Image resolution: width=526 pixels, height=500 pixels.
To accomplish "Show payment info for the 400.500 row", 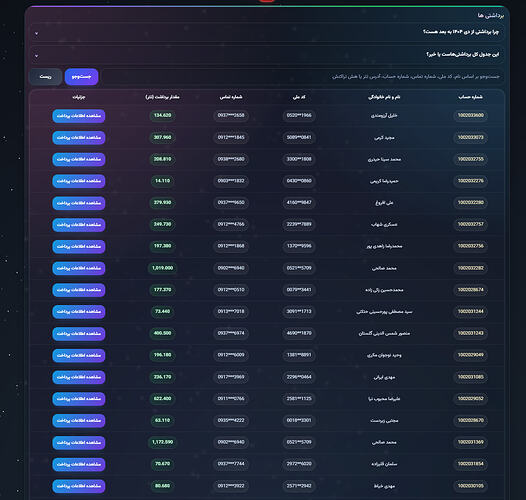I will 79,334.
